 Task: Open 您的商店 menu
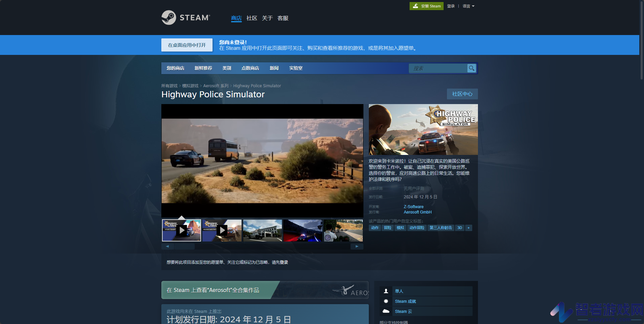(x=175, y=68)
